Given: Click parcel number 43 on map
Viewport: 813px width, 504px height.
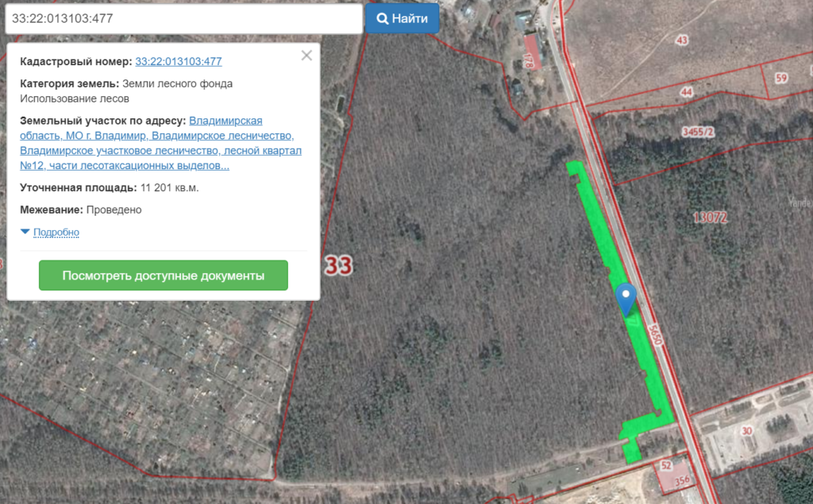Looking at the screenshot, I should [x=682, y=40].
